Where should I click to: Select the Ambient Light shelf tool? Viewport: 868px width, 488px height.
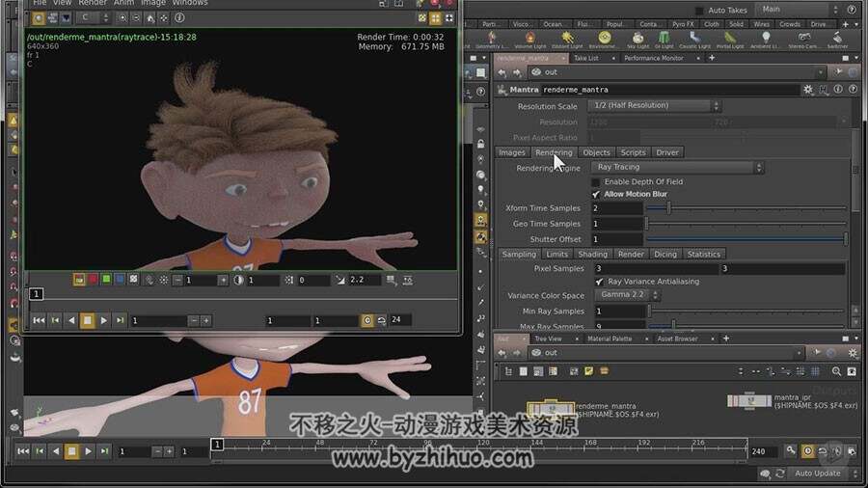[x=766, y=40]
